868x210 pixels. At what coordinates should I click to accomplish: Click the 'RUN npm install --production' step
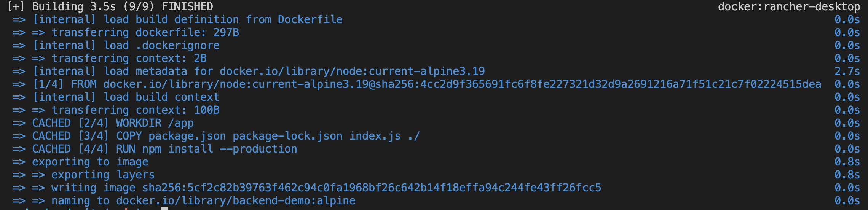click(x=207, y=149)
